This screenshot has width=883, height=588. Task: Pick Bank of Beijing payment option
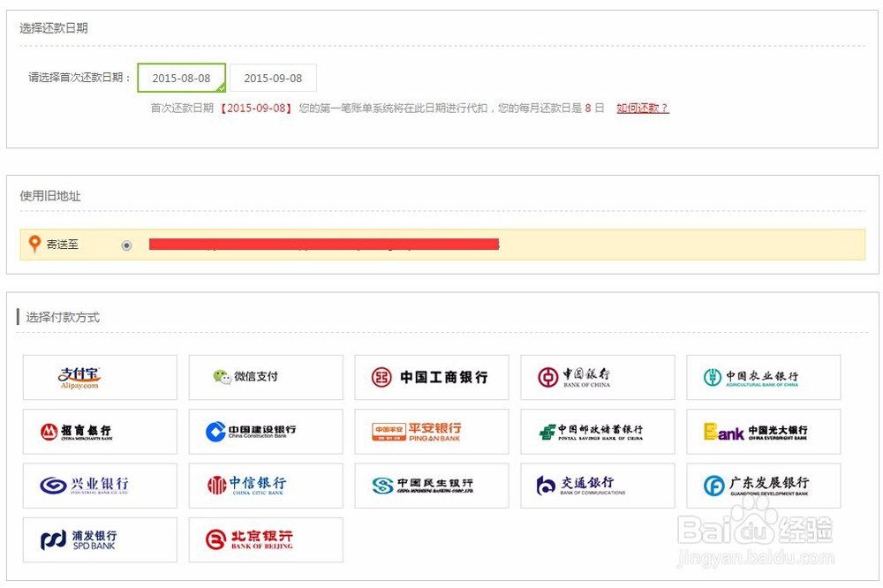[x=264, y=539]
